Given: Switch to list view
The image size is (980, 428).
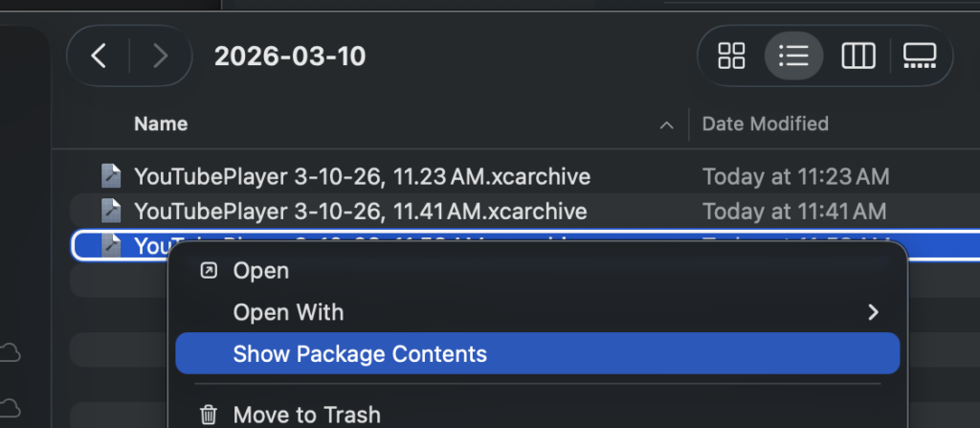Looking at the screenshot, I should coord(793,56).
